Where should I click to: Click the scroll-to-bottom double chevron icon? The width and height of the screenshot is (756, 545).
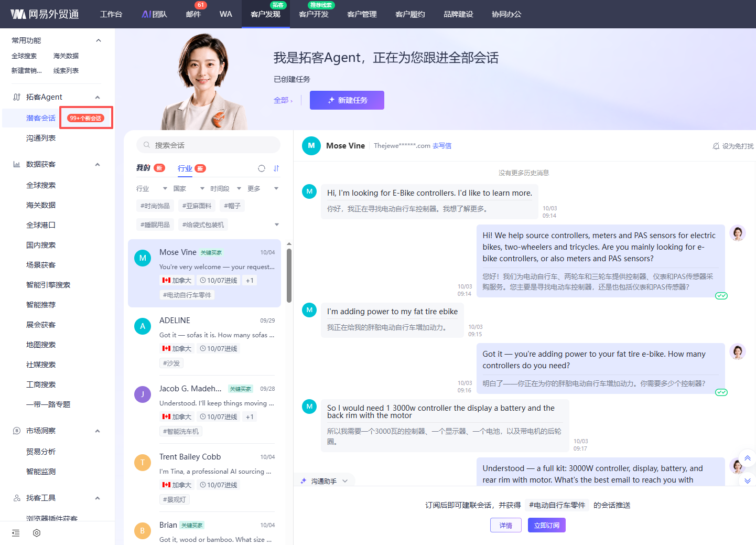pos(747,480)
